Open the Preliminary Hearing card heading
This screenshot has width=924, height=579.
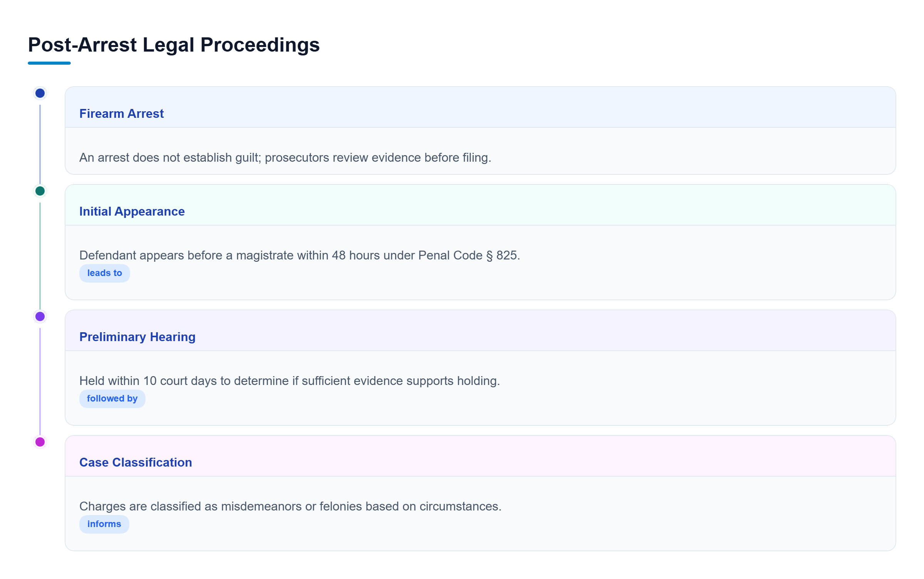click(137, 337)
